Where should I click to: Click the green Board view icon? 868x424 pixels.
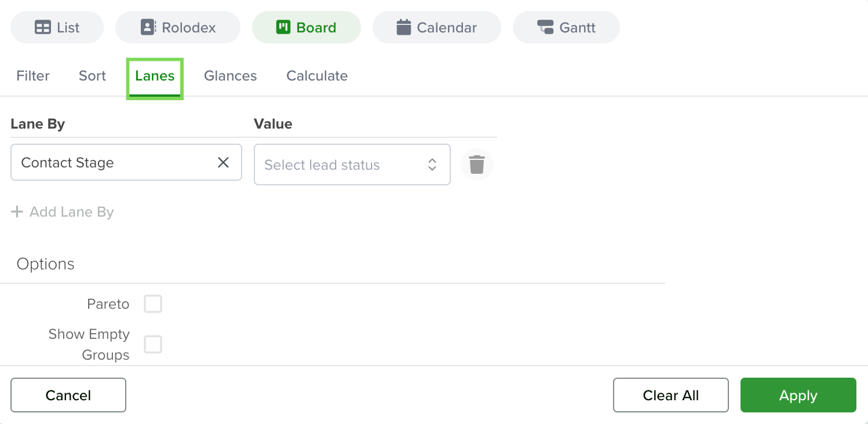(x=283, y=27)
